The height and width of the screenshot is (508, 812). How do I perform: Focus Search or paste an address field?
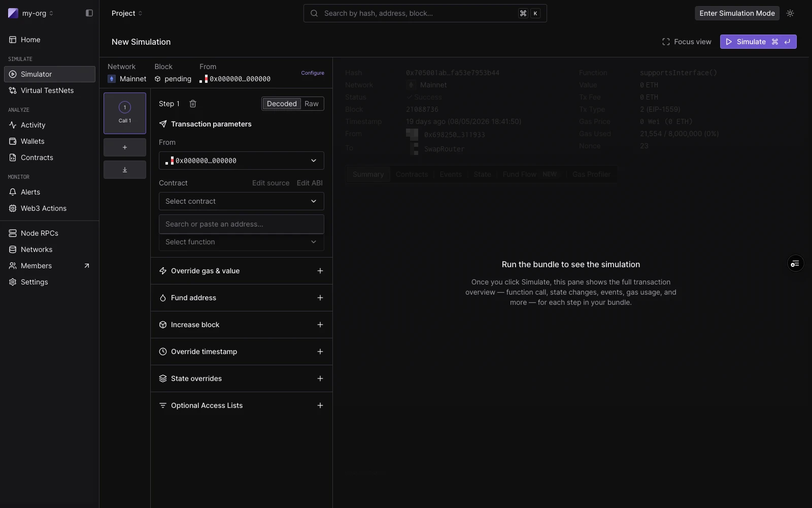242,224
